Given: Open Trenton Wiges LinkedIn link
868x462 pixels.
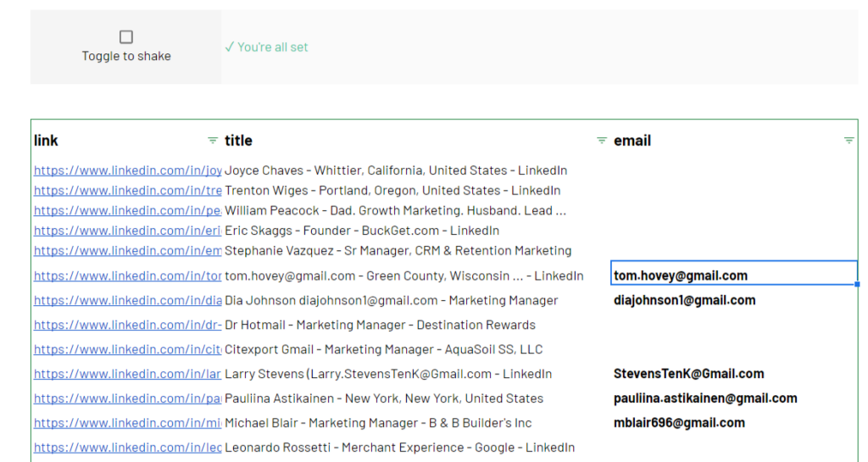Looking at the screenshot, I should (x=128, y=191).
